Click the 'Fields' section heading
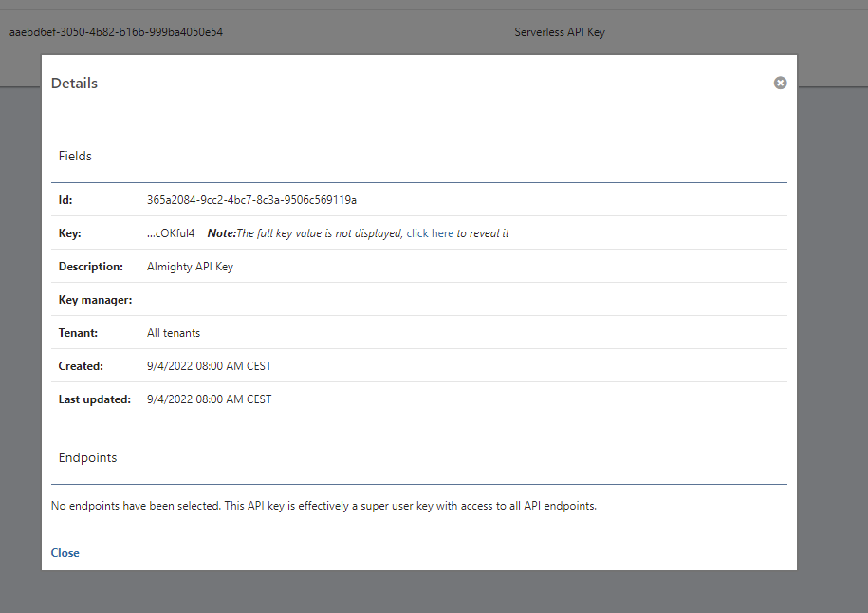The image size is (868, 613). click(75, 157)
